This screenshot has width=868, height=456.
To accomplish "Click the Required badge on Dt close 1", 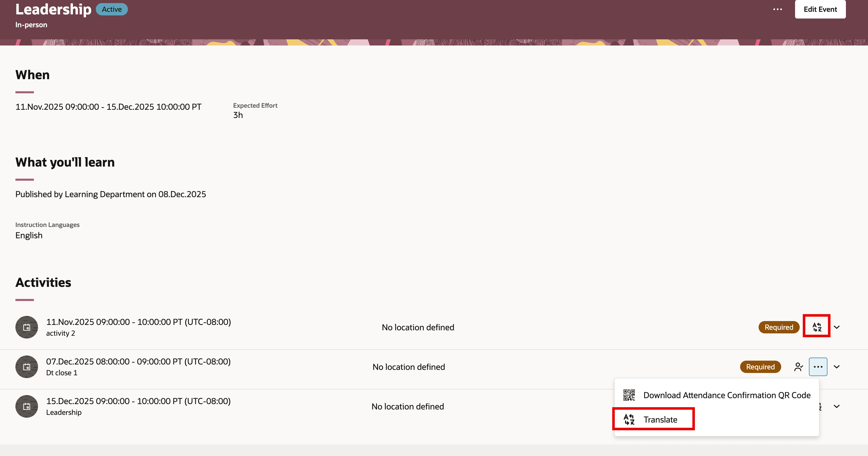I will click(760, 367).
